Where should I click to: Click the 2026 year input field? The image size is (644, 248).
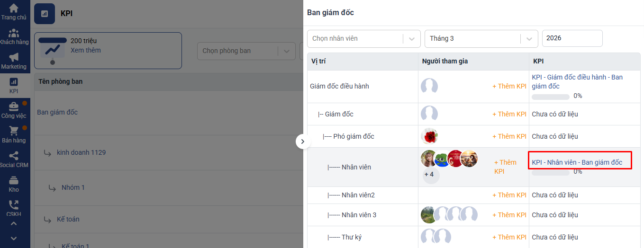point(572,38)
